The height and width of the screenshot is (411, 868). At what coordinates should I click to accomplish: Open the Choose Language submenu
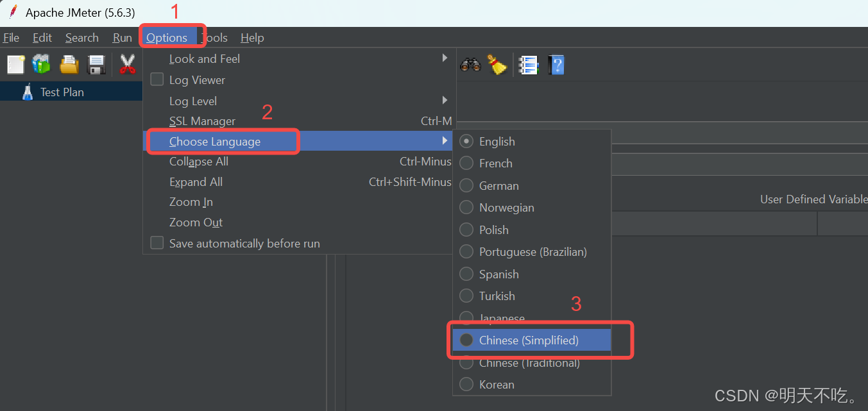[298, 141]
